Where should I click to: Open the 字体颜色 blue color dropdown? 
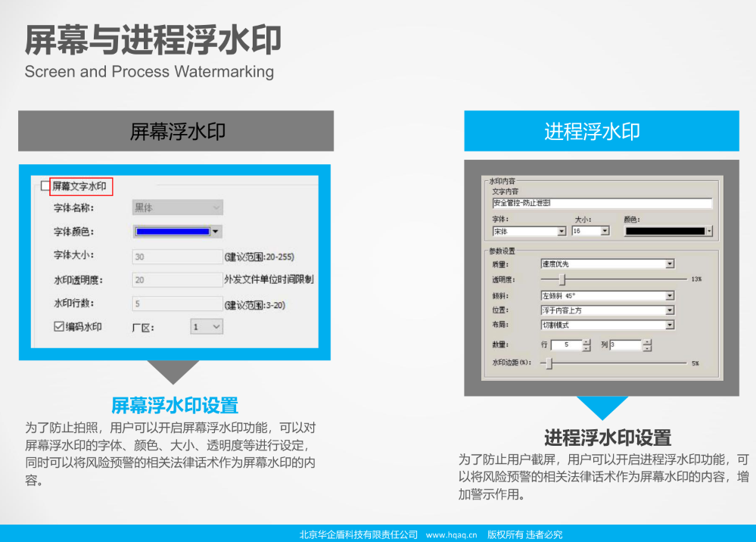click(177, 232)
